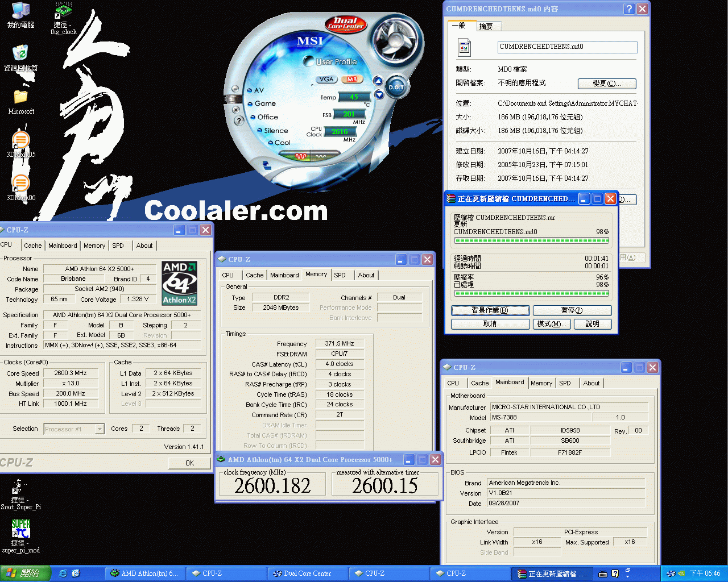The width and height of the screenshot is (728, 582).
Task: Click the Change button in file properties
Action: 607,84
